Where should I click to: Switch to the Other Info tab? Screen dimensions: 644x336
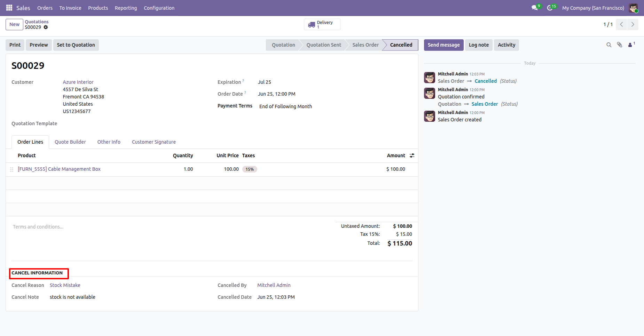(109, 142)
